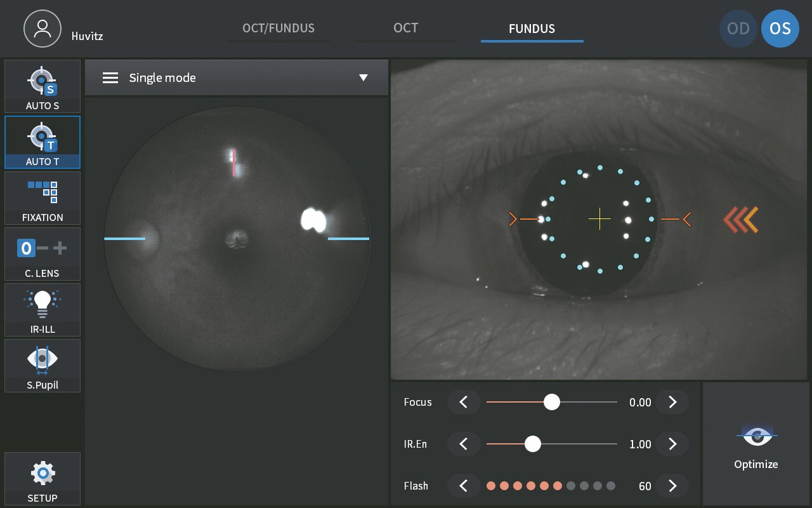Image resolution: width=812 pixels, height=508 pixels.
Task: Increase Focus with the right arrow
Action: tap(672, 402)
